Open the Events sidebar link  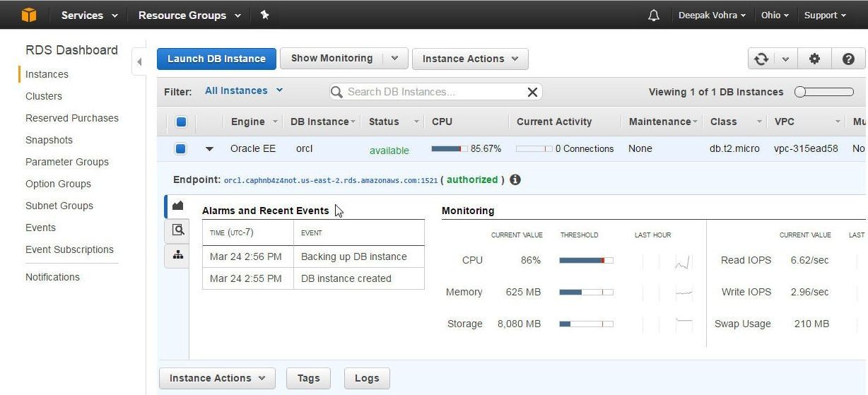click(40, 228)
